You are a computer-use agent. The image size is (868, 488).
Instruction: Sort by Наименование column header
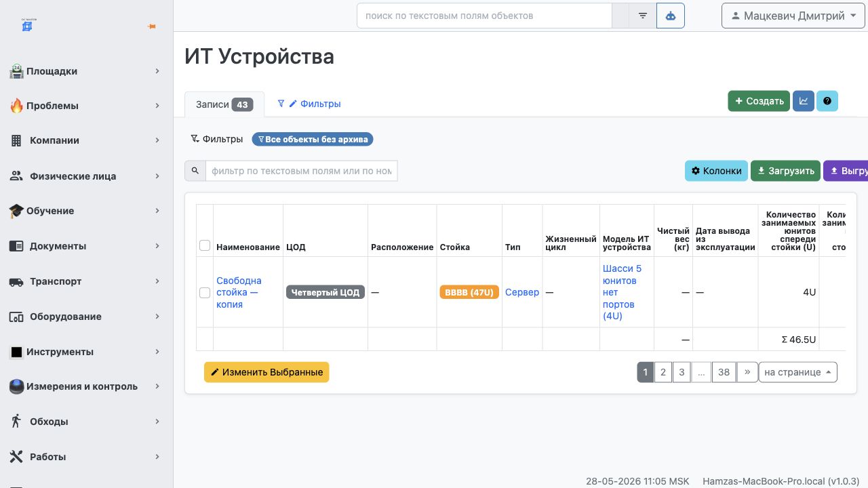click(x=248, y=247)
